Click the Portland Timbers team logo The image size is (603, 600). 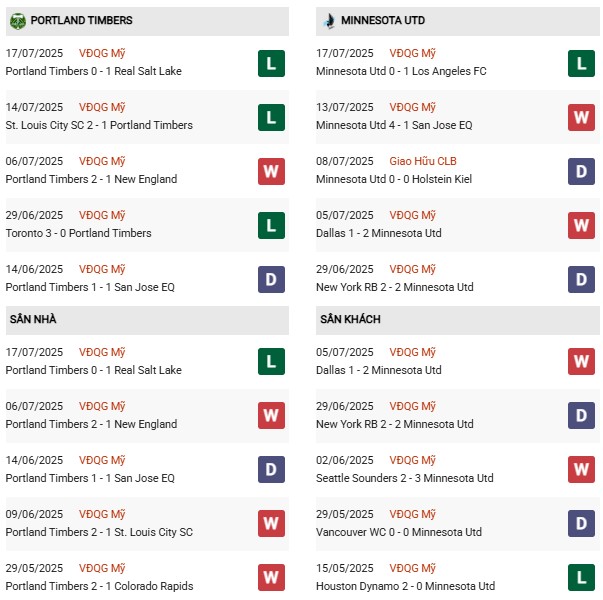click(x=17, y=20)
